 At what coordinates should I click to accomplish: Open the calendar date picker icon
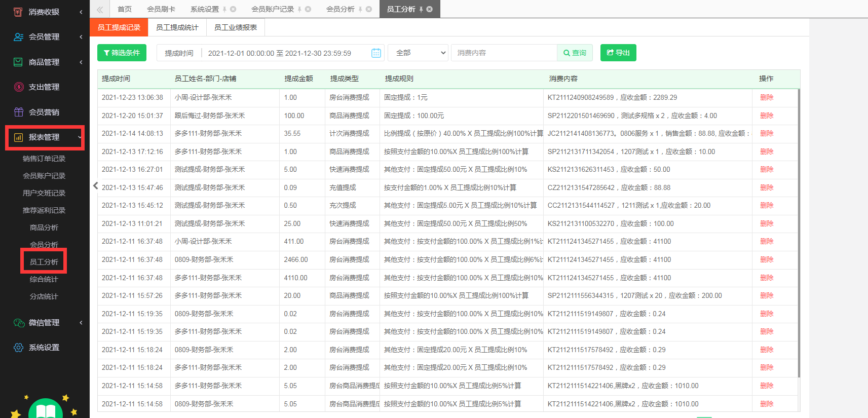376,53
